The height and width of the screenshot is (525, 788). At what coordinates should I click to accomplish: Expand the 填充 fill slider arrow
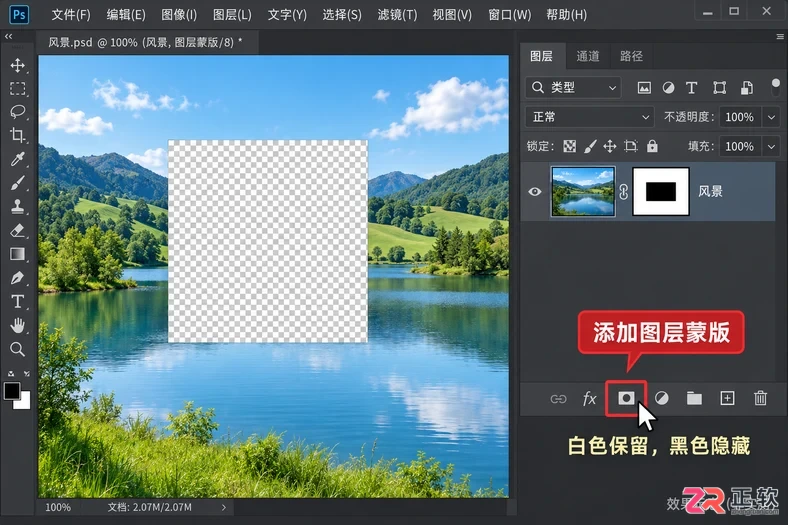tap(771, 147)
